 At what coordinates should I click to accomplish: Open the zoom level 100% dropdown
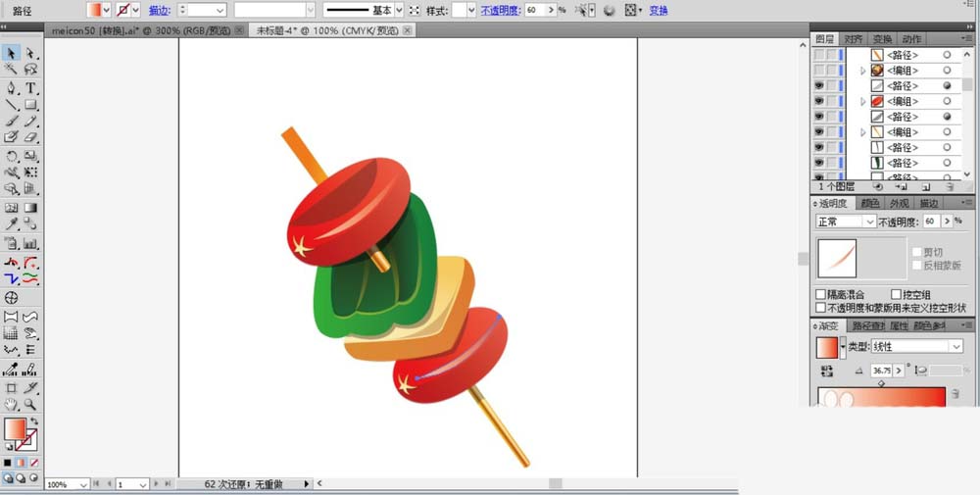(83, 484)
